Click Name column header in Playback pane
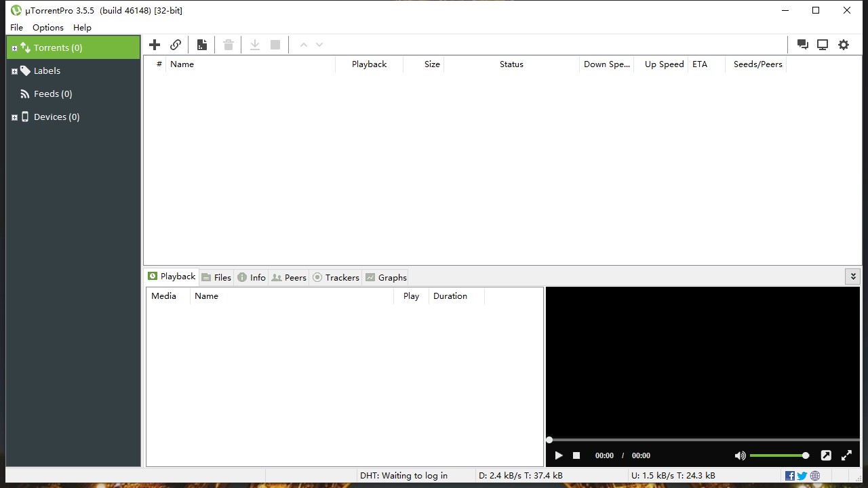The width and height of the screenshot is (868, 488). pyautogui.click(x=292, y=296)
